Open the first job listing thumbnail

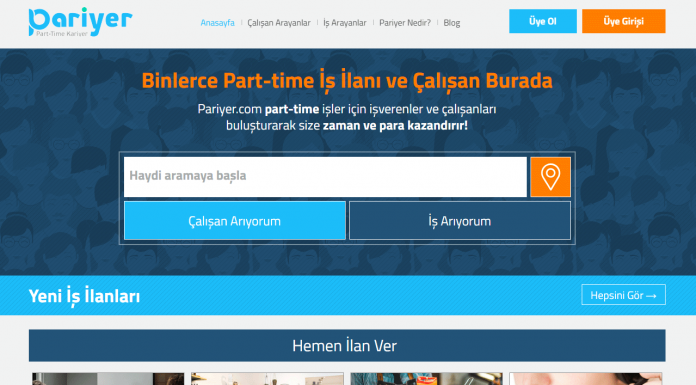108,379
